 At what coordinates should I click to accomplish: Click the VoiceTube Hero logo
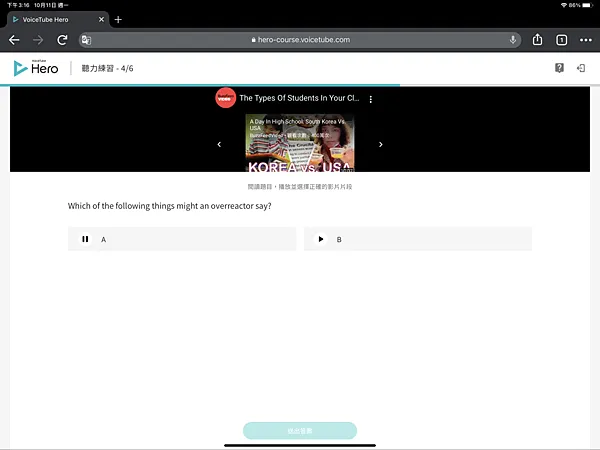pos(36,68)
